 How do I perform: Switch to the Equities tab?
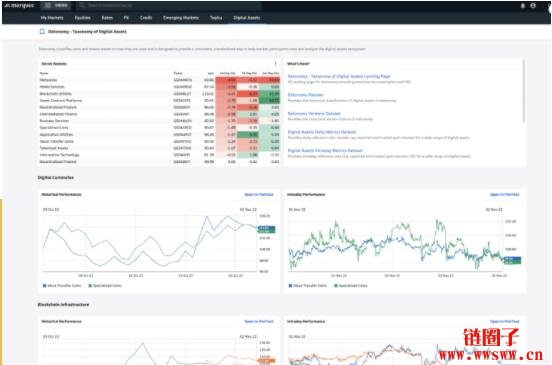pyautogui.click(x=83, y=18)
